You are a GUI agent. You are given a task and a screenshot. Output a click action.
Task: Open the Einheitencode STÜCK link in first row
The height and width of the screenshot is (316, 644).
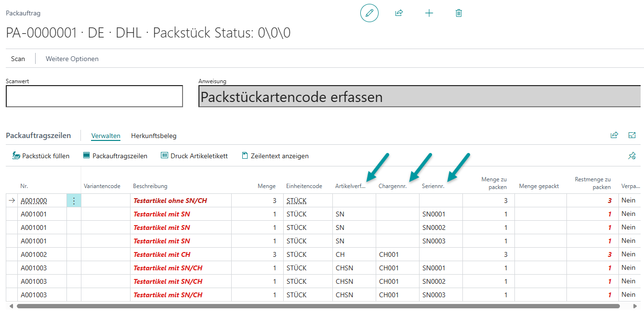[x=296, y=201]
